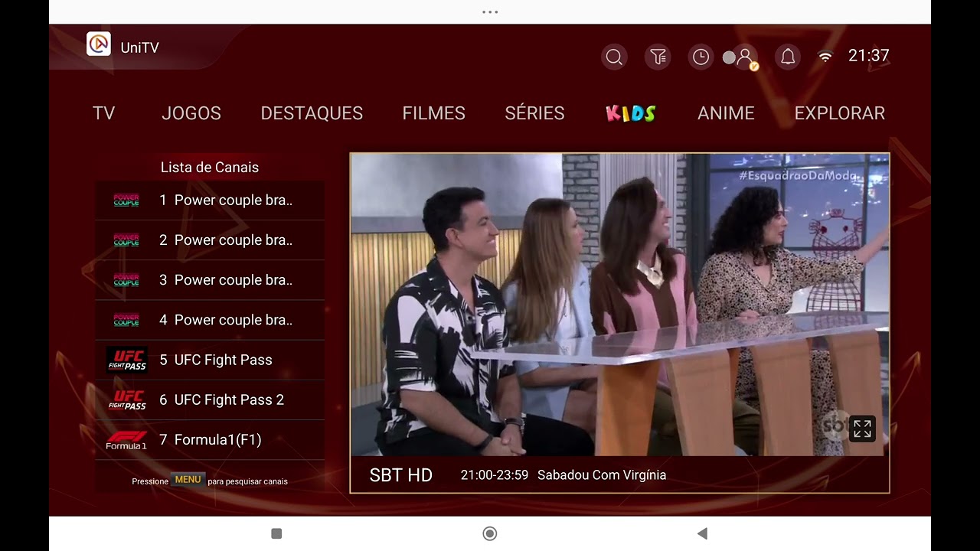Select channel 2 Power couple bra..
This screenshot has height=551, width=980.
click(210, 240)
